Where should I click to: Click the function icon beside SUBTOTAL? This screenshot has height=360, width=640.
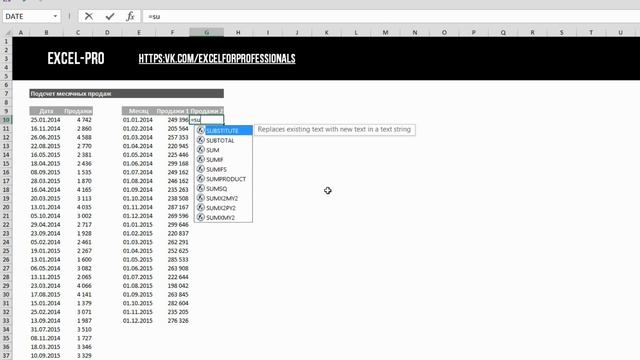200,140
